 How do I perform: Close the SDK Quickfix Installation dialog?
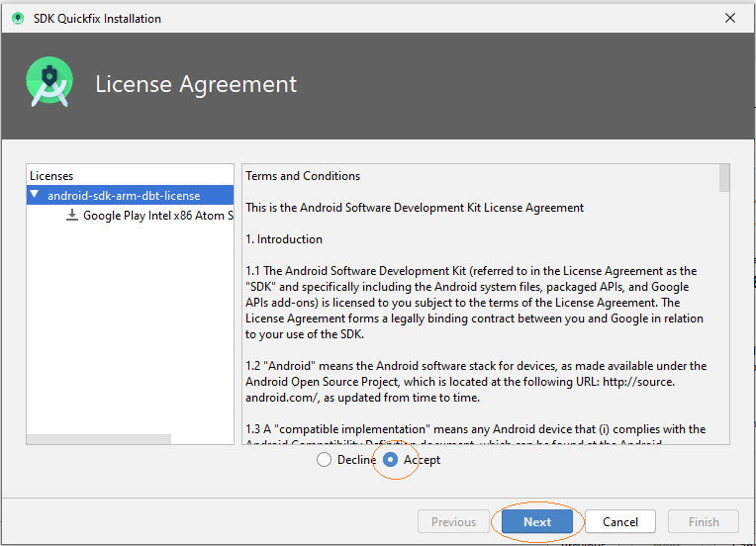[730, 19]
